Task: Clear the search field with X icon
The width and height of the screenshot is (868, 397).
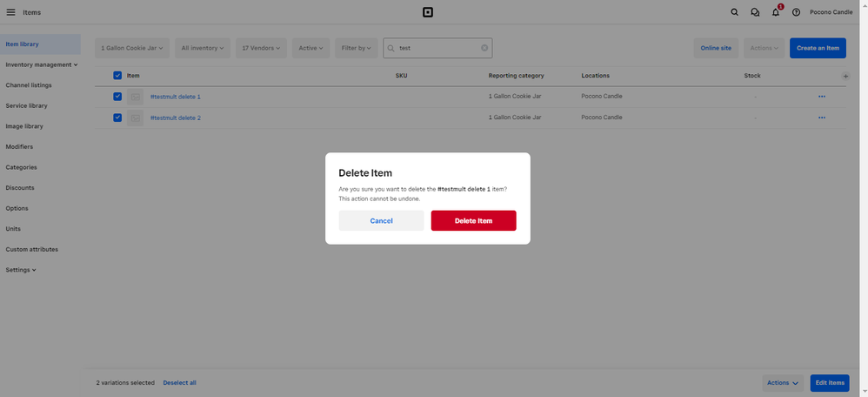Action: tap(484, 48)
